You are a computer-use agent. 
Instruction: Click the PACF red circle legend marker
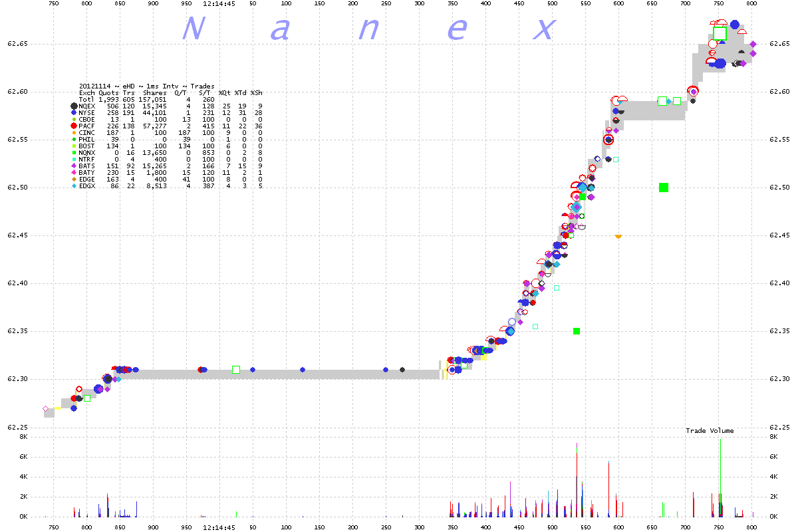point(73,126)
